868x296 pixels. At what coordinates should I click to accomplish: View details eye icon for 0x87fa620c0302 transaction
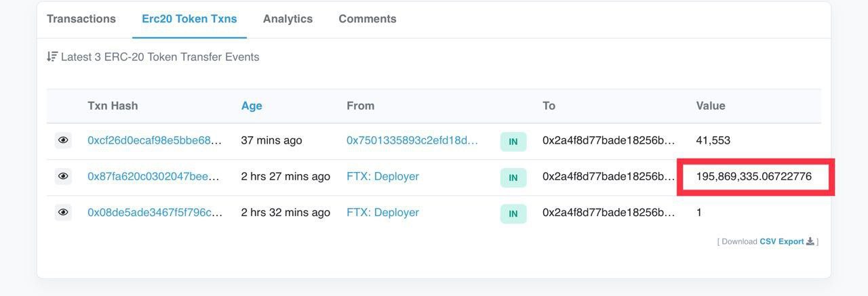[63, 176]
